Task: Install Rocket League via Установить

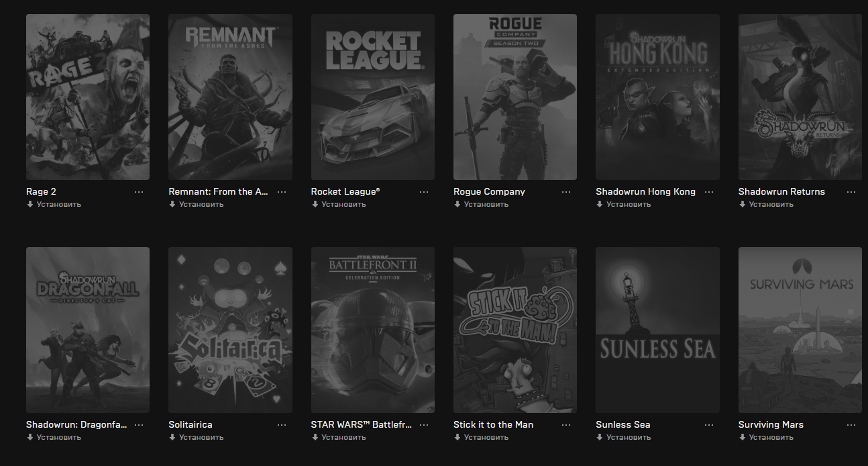Action: pyautogui.click(x=339, y=204)
